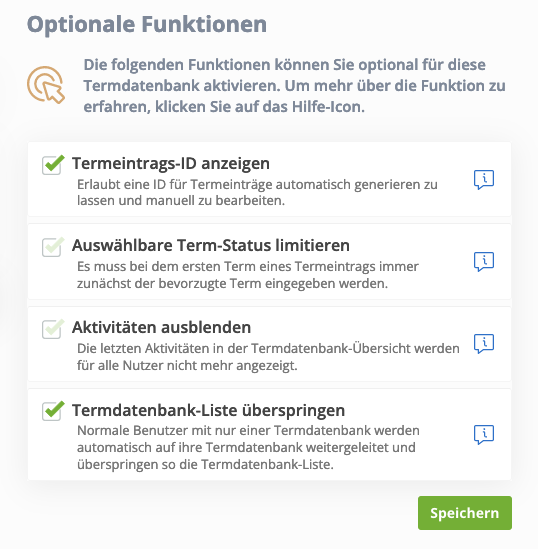Image resolution: width=538 pixels, height=549 pixels.
Task: Disable Termdatenbank-Liste überspringen checkbox
Action: tap(53, 411)
